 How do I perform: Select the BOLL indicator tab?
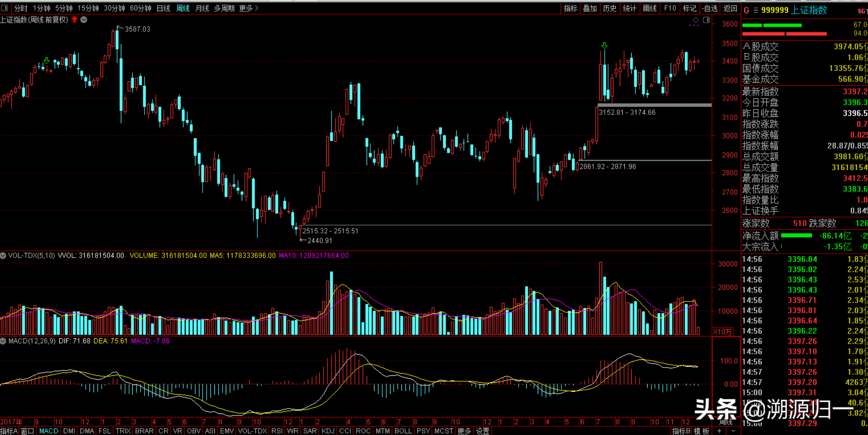[x=403, y=431]
